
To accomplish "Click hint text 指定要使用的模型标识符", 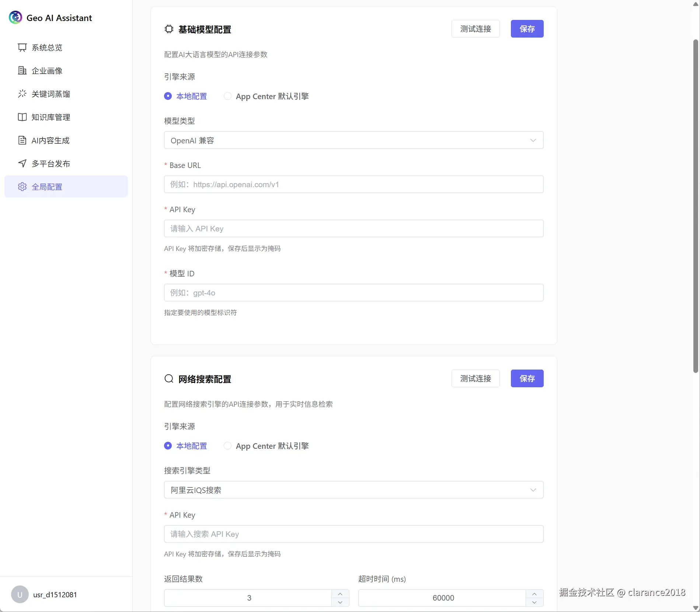I will click(201, 312).
